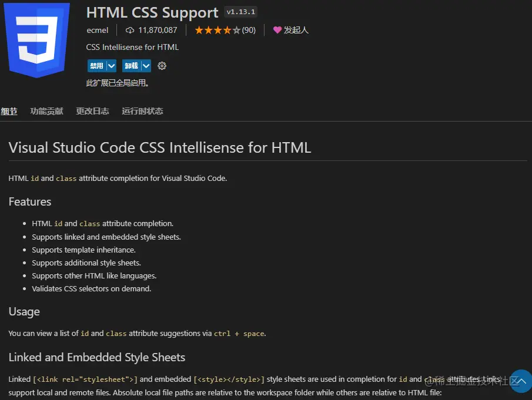Viewport: 532px width, 400px height.
Task: Open the extension settings gear icon
Action: pyautogui.click(x=162, y=66)
